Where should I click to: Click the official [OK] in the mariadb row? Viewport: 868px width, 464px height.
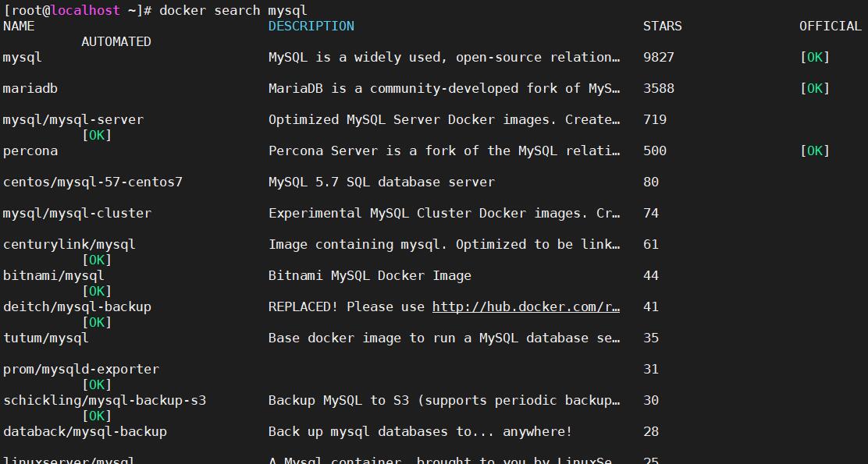point(815,88)
